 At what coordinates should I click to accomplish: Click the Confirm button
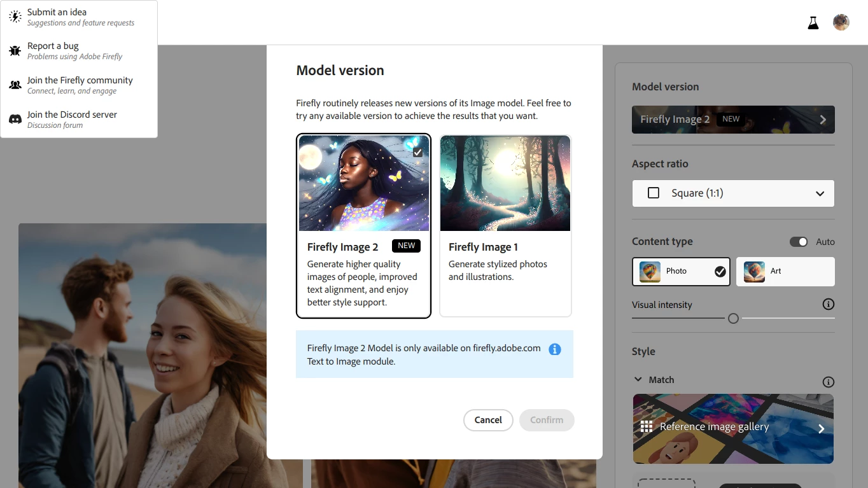[547, 420]
